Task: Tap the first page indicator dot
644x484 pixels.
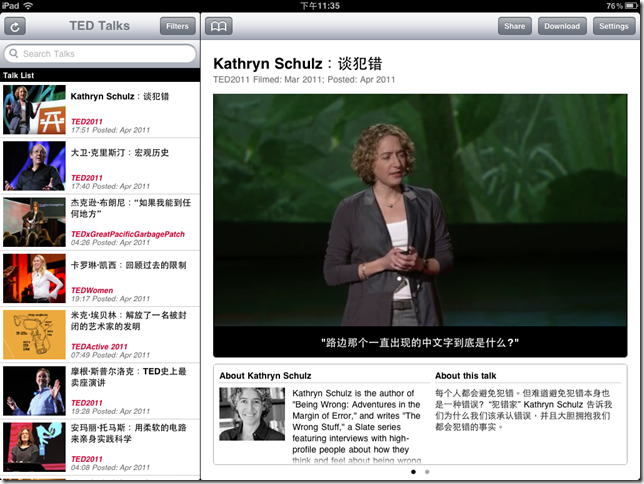Action: click(413, 472)
